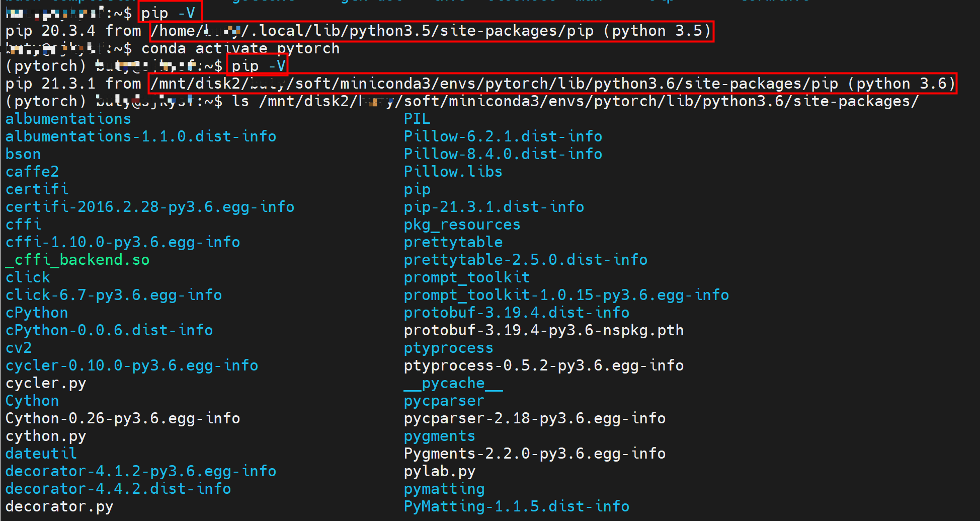Select the 'prompt_toolkit' directory entry
This screenshot has height=521, width=980.
(x=467, y=277)
